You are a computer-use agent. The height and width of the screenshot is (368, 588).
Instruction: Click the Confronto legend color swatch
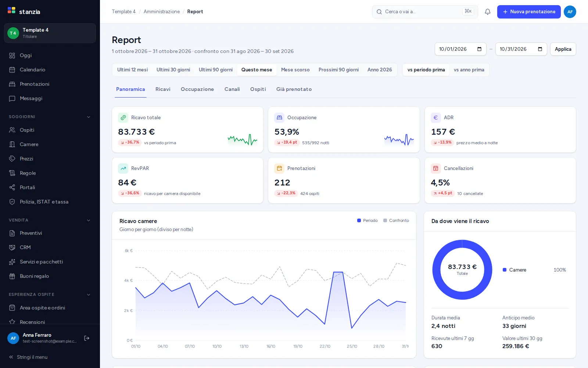click(x=385, y=220)
